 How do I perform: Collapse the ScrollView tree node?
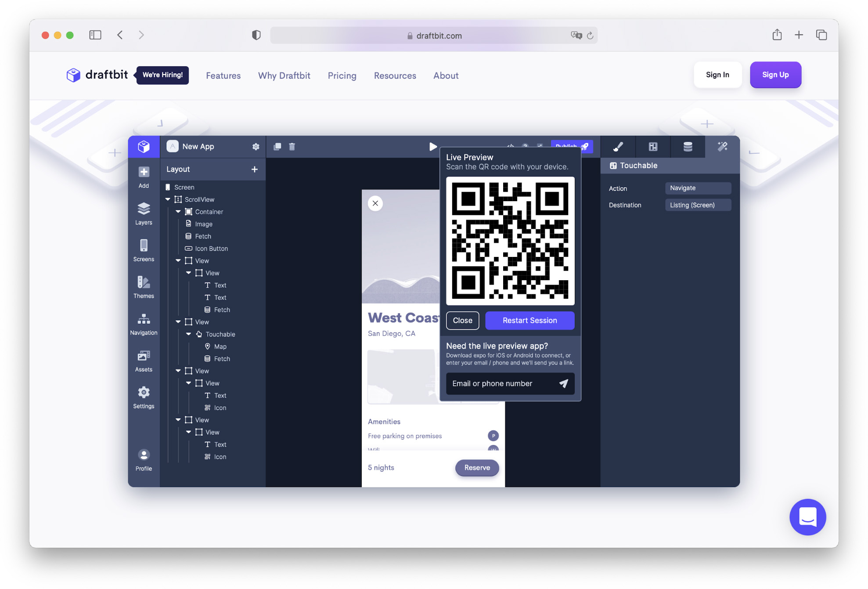click(x=168, y=199)
